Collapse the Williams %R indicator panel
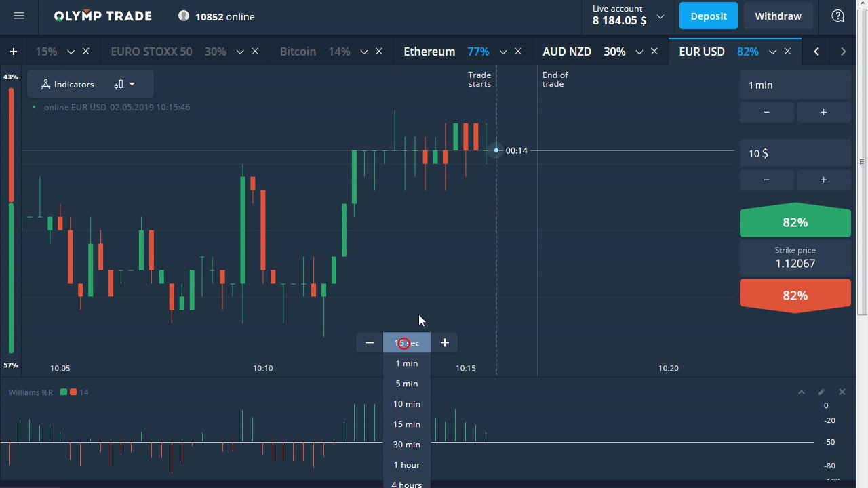Screen dimensions: 868x488 click(x=801, y=392)
